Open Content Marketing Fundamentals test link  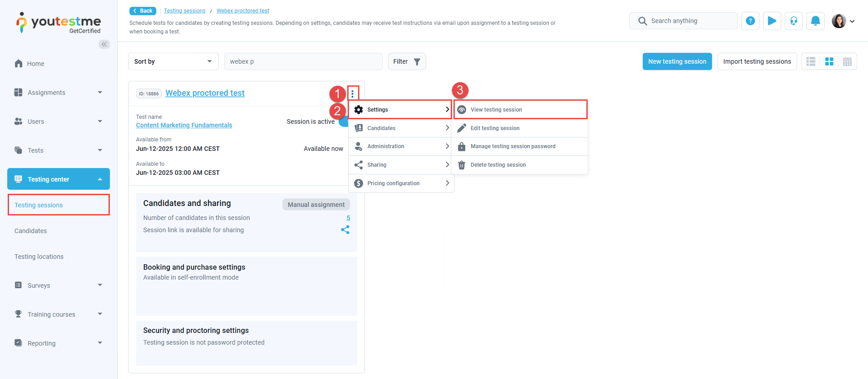[x=184, y=125]
